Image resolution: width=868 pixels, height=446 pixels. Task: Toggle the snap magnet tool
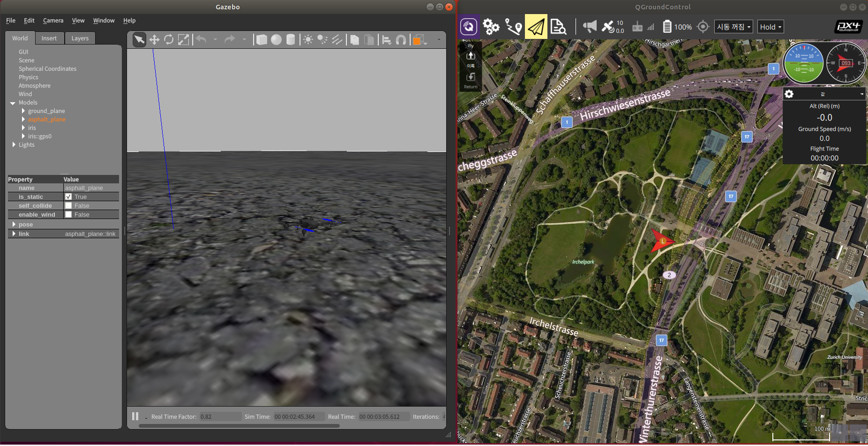(x=401, y=40)
